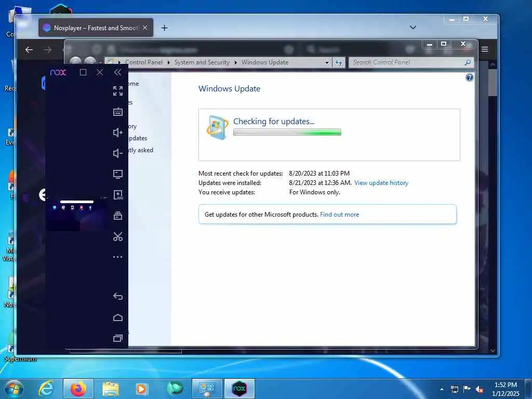Select System and Security breadcrumb
The height and width of the screenshot is (399, 532).
click(x=202, y=62)
